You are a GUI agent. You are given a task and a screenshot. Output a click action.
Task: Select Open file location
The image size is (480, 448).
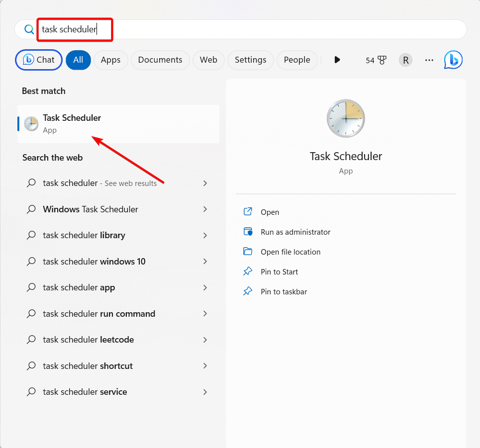tap(290, 252)
